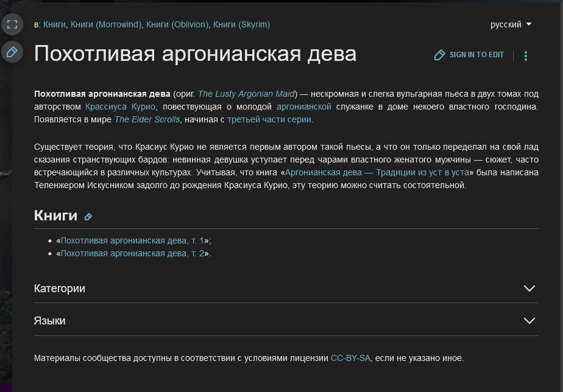Open the Книги category link
563x392 pixels.
(55, 24)
